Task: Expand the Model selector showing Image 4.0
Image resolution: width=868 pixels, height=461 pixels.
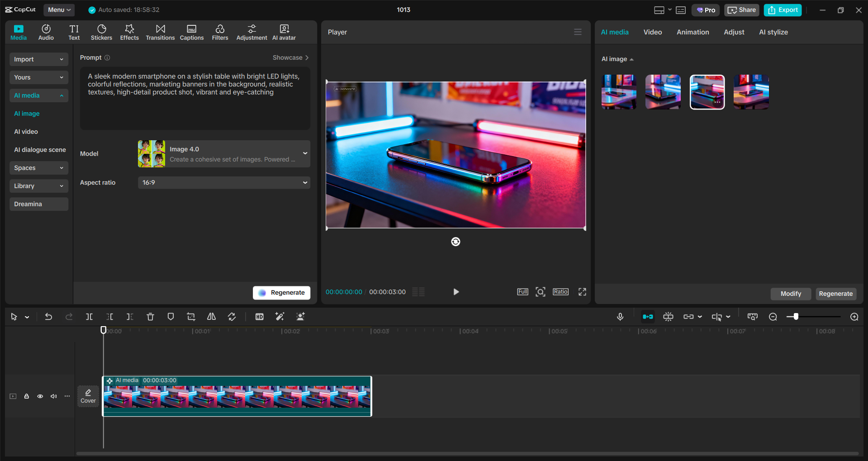Action: (x=223, y=154)
